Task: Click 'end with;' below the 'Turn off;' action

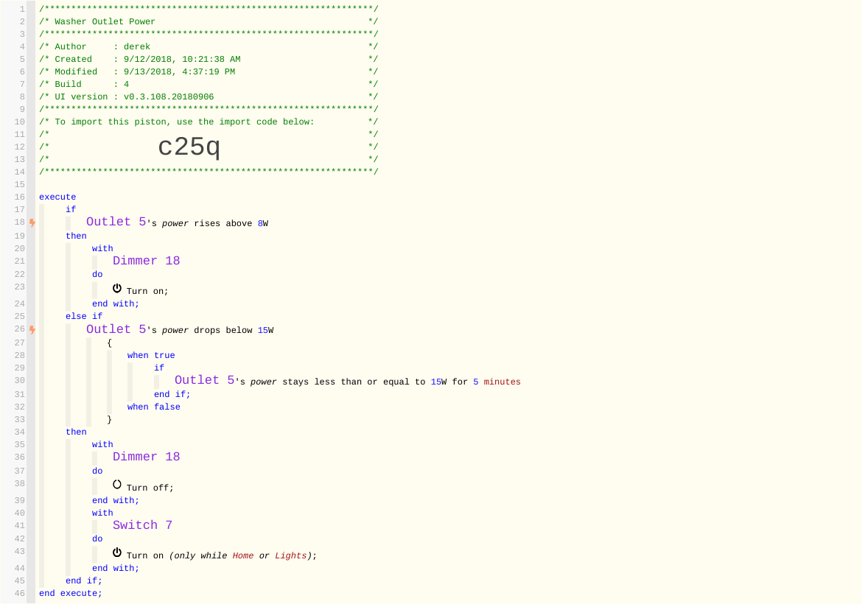Action: pos(116,501)
